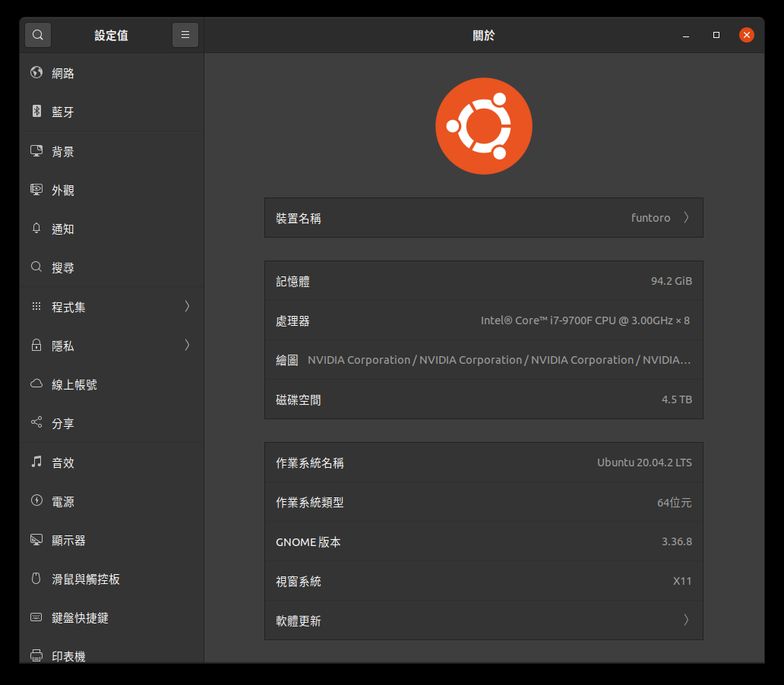This screenshot has height=685, width=784.
Task: Select 電源 in the sidebar
Action: (112, 501)
